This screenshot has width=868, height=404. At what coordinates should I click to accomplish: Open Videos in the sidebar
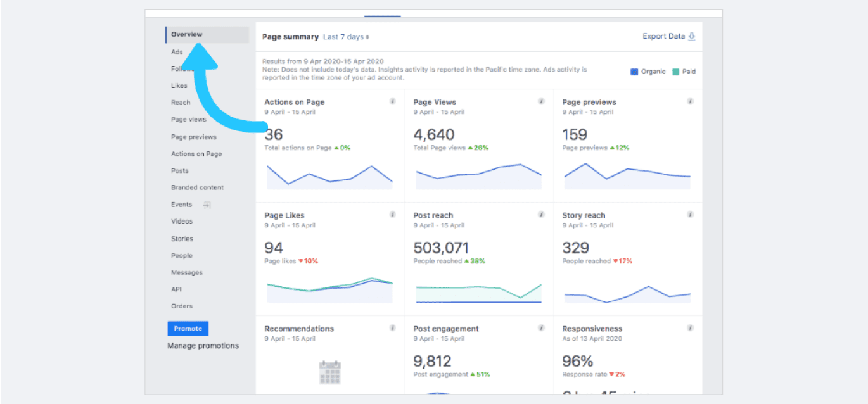point(182,222)
